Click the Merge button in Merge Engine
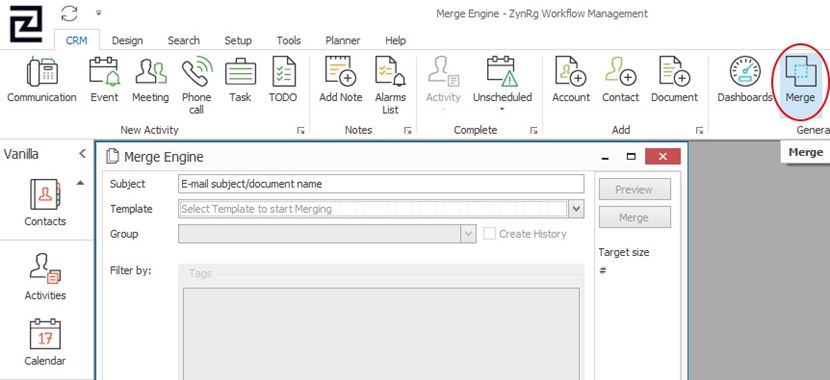Image resolution: width=830 pixels, height=380 pixels. click(x=635, y=217)
